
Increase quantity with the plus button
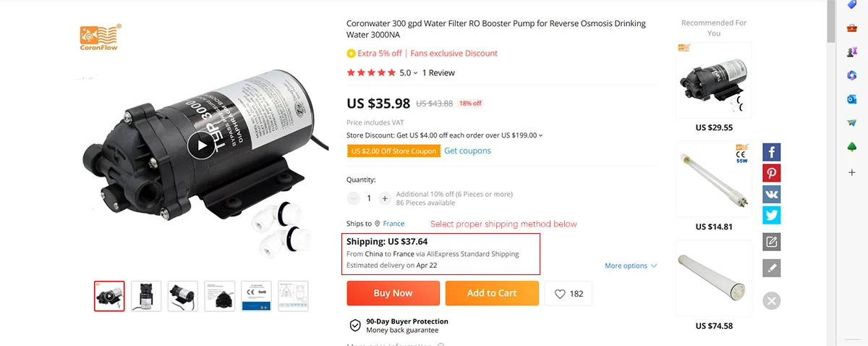pos(385,198)
